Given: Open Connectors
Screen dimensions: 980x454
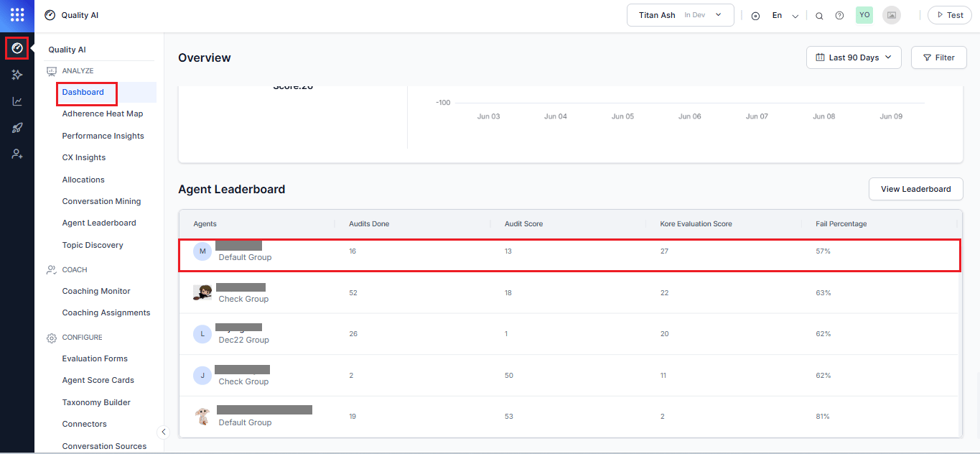Looking at the screenshot, I should coord(85,424).
